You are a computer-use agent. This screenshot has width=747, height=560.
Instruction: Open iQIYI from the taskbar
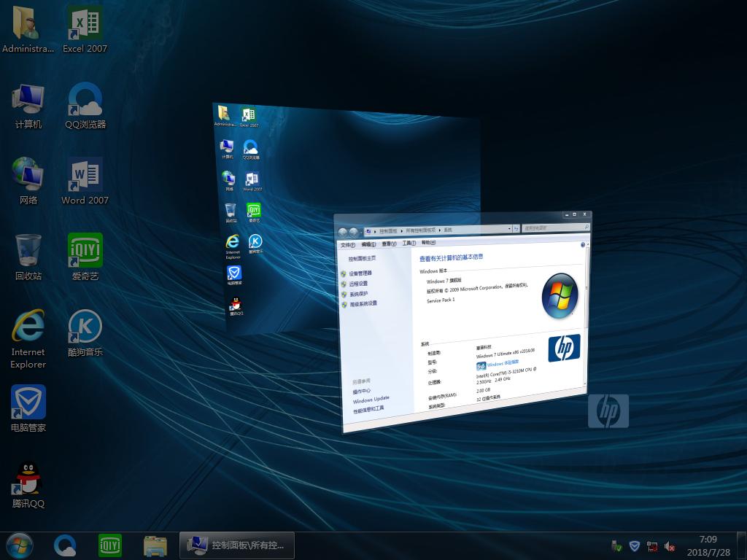point(109,545)
